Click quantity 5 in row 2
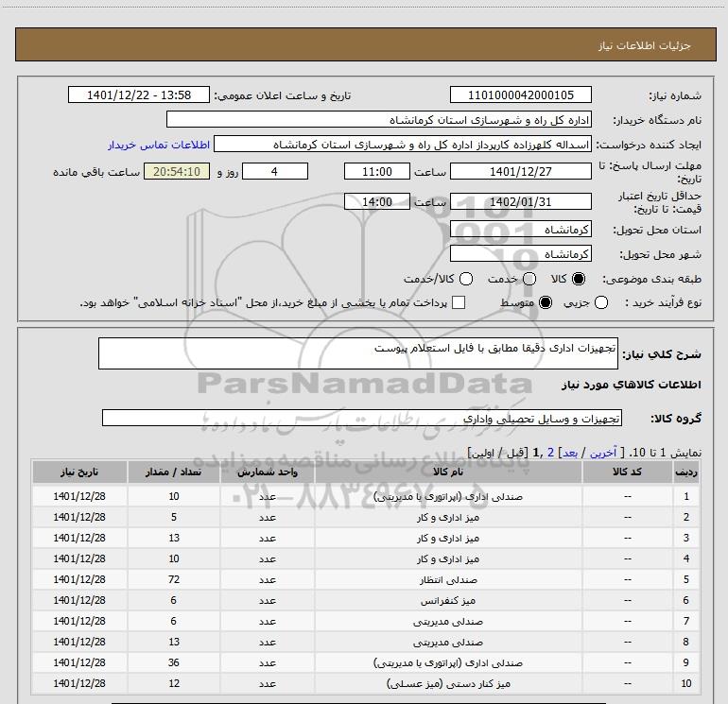728x704 pixels. coord(174,517)
